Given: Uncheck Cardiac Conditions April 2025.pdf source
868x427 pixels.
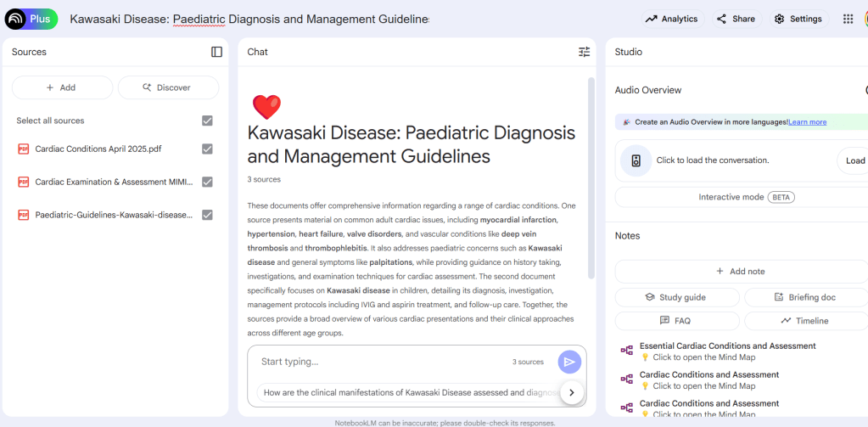Looking at the screenshot, I should pos(207,149).
